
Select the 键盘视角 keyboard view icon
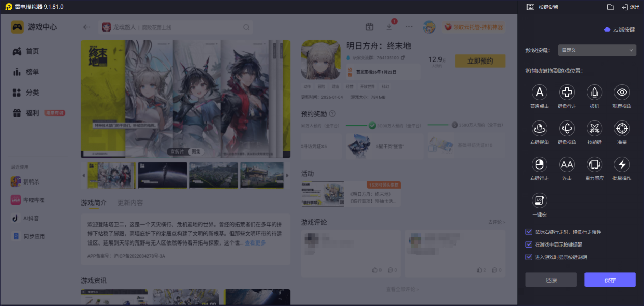[x=567, y=128]
